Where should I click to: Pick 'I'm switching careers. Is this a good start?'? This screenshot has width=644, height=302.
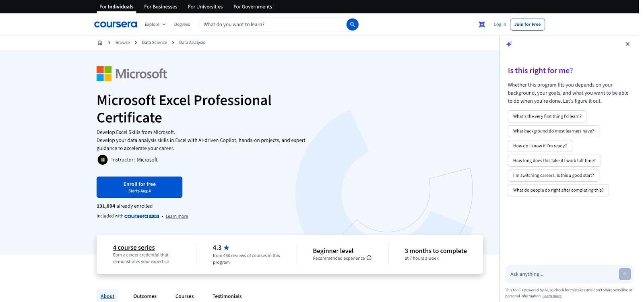pyautogui.click(x=553, y=176)
